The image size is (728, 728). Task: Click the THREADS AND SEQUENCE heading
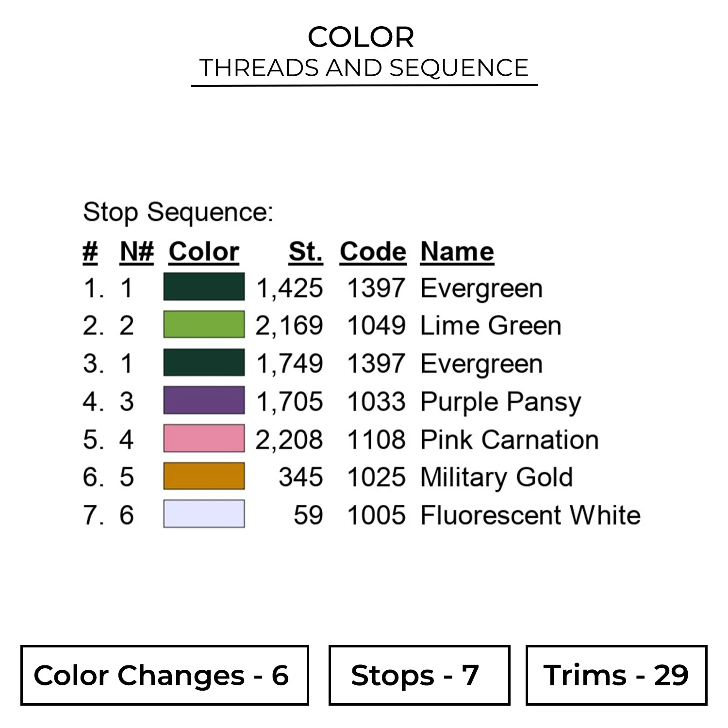coord(364,68)
